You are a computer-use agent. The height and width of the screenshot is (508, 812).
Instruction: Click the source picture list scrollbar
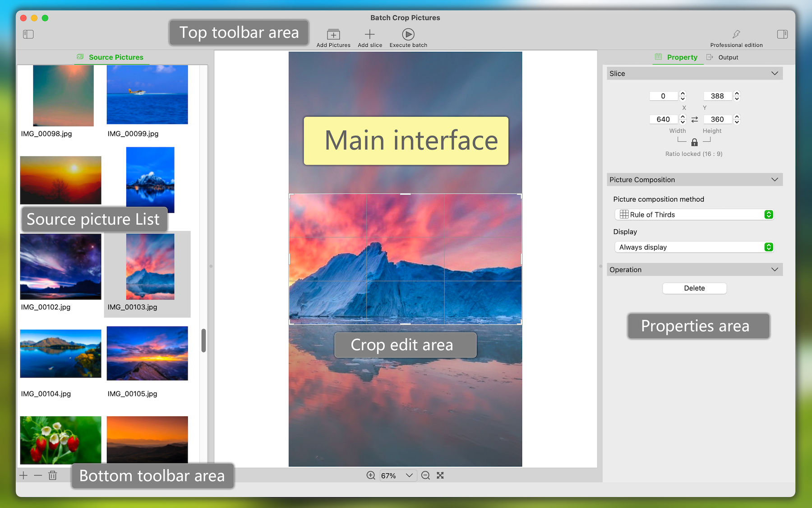203,340
